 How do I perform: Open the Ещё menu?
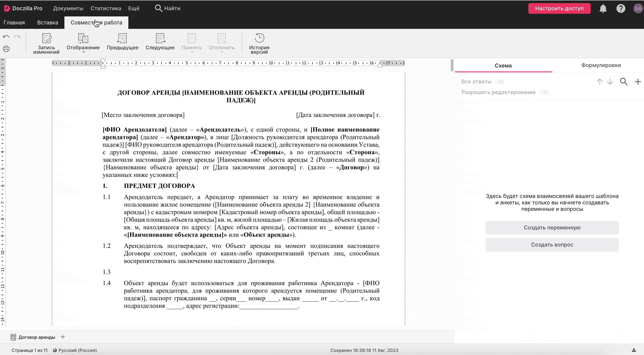coord(134,8)
